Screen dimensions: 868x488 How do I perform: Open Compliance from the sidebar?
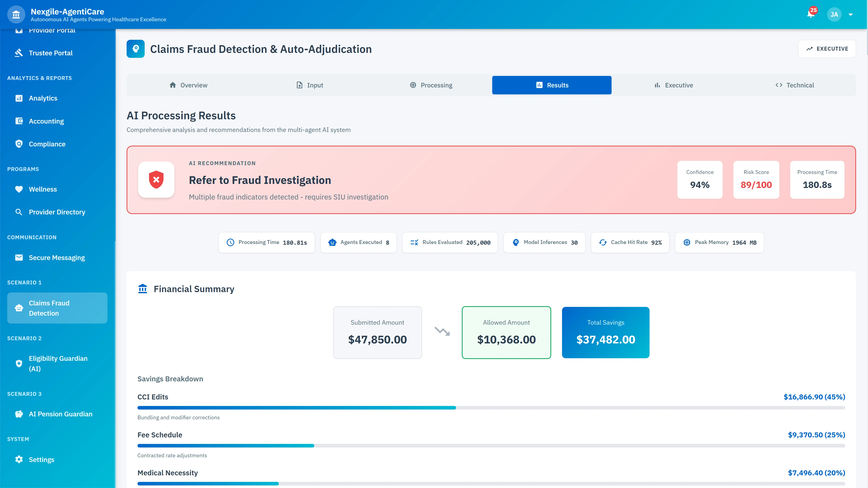tap(47, 144)
